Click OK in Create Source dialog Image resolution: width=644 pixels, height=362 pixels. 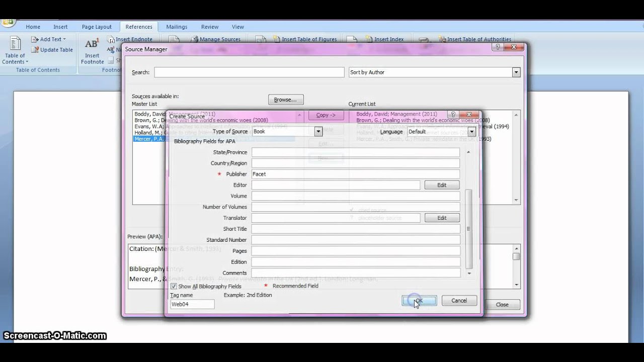tap(419, 301)
